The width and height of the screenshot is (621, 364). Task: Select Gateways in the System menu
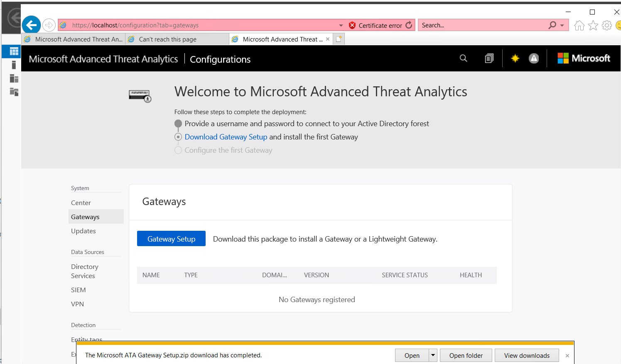click(x=96, y=217)
